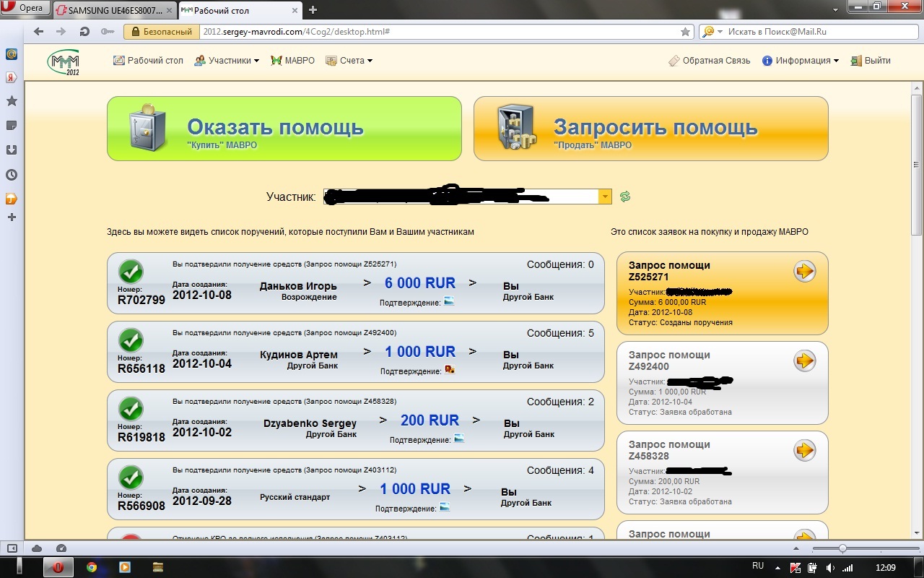Open confirmation image for 6 000 RUR order
This screenshot has height=578, width=924.
coord(449,301)
